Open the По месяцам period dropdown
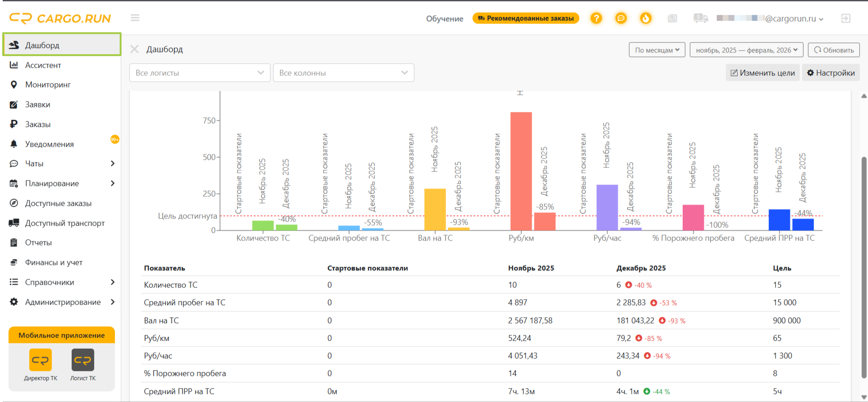The width and height of the screenshot is (868, 402). [x=657, y=50]
